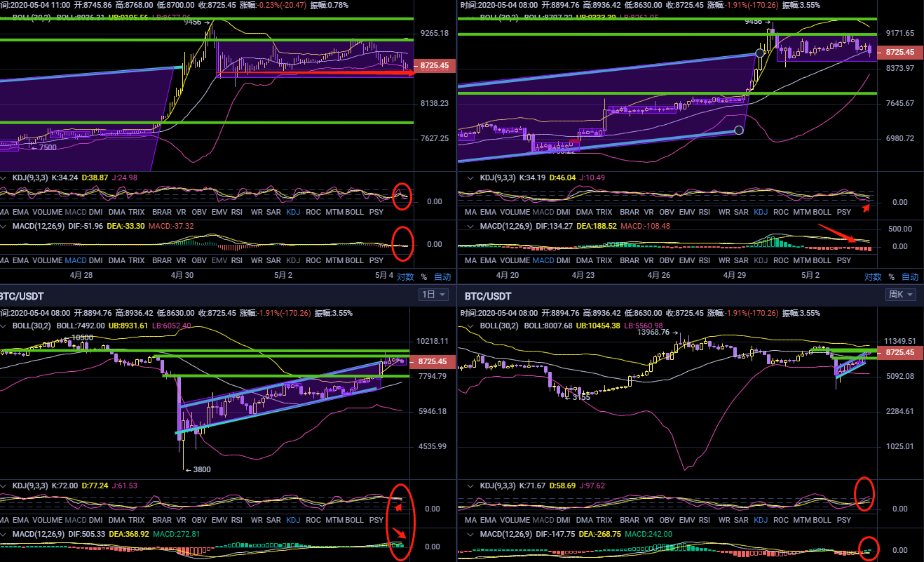Click TRIX in weekly chart's KDJ-highlighted indicator row
The width and height of the screenshot is (924, 562).
click(603, 520)
